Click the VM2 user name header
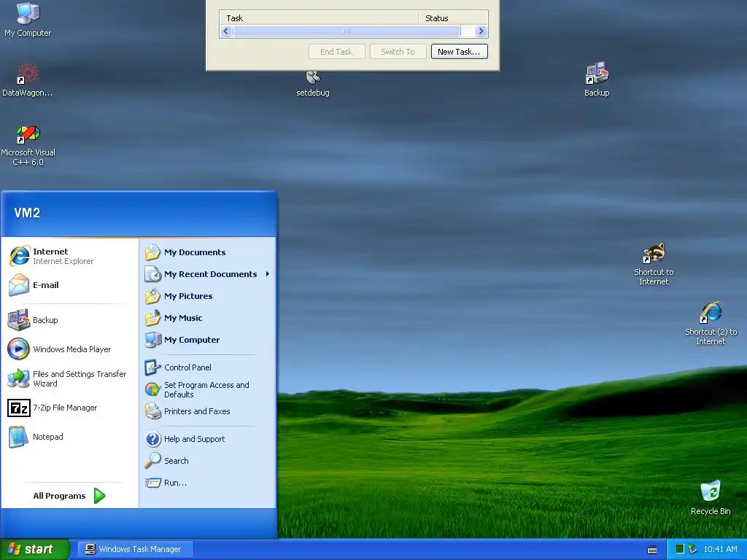Image resolution: width=747 pixels, height=560 pixels. coord(27,213)
